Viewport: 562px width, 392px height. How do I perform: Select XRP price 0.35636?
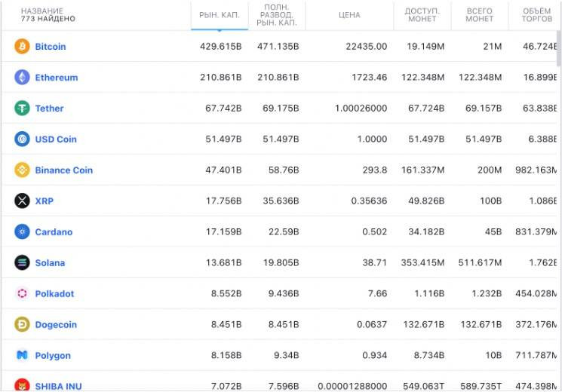369,201
